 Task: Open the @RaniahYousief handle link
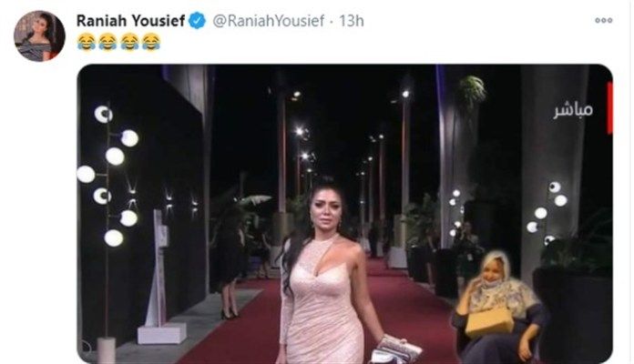pyautogui.click(x=269, y=21)
